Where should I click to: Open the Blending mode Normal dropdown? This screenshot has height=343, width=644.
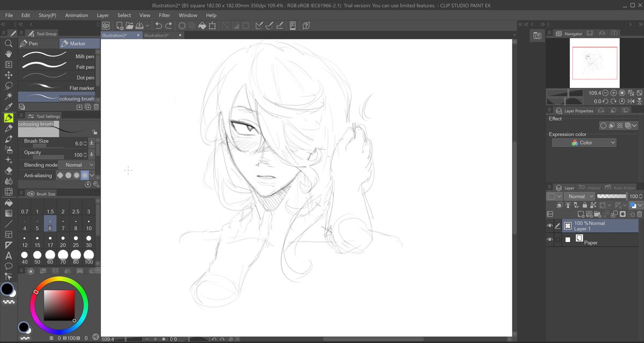77,165
